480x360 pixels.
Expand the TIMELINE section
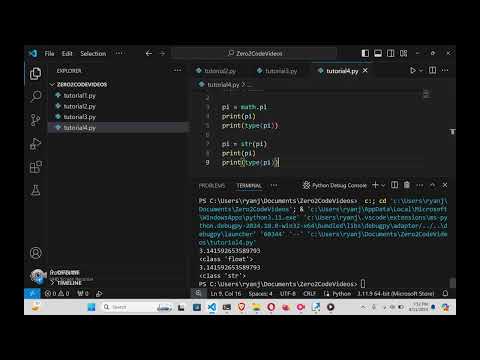coord(66,283)
